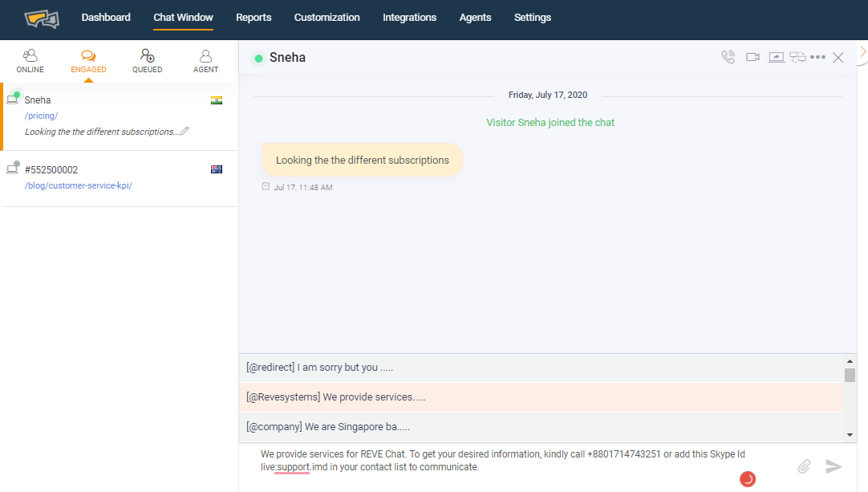
Task: Open Sneha's /pricing/ page link
Action: click(x=41, y=116)
